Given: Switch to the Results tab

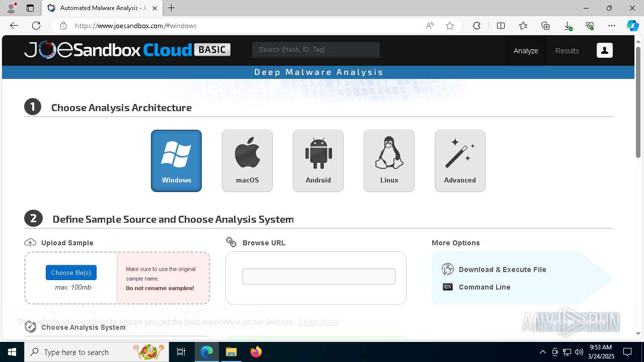Looking at the screenshot, I should coord(567,51).
